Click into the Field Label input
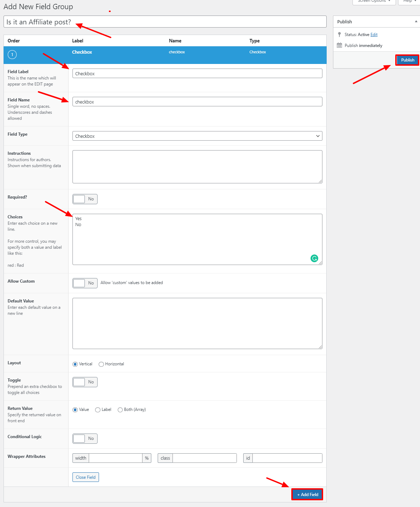This screenshot has height=507, width=420. click(x=197, y=73)
